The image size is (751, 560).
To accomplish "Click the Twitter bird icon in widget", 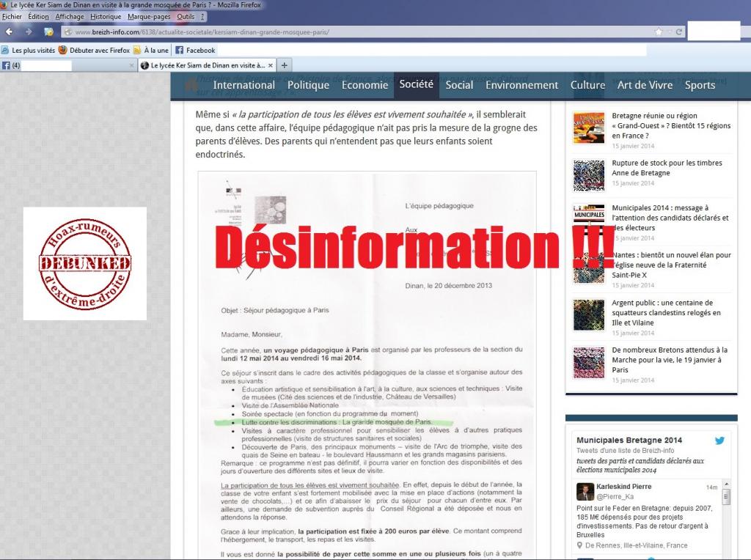I will tap(719, 441).
